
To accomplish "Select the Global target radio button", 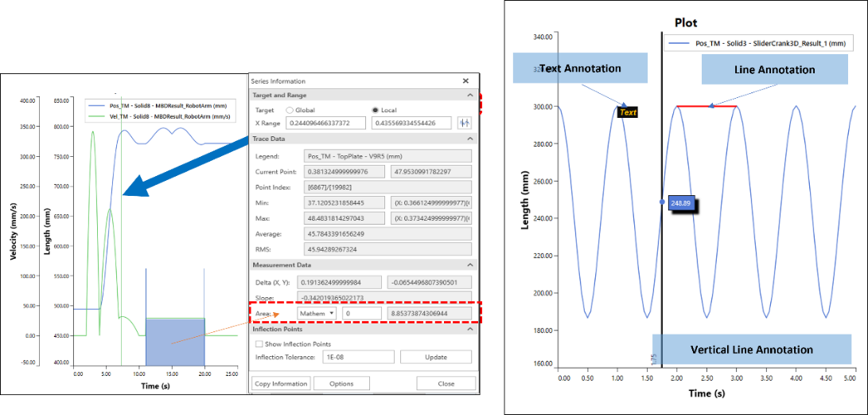I will coord(290,110).
